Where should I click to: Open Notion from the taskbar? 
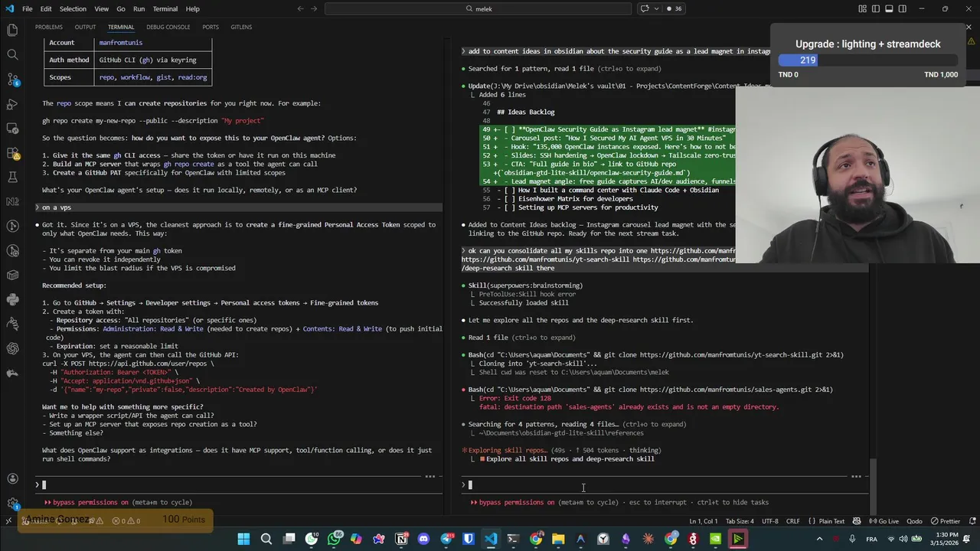tap(401, 540)
